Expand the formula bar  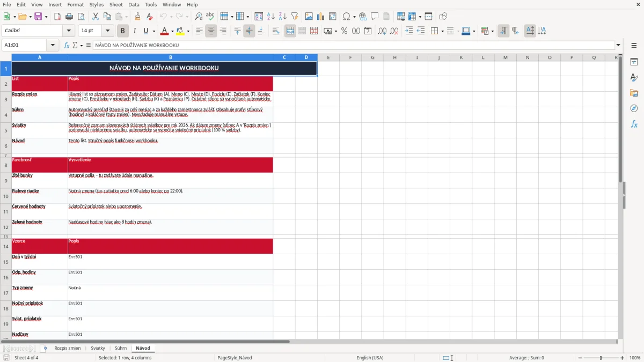618,45
